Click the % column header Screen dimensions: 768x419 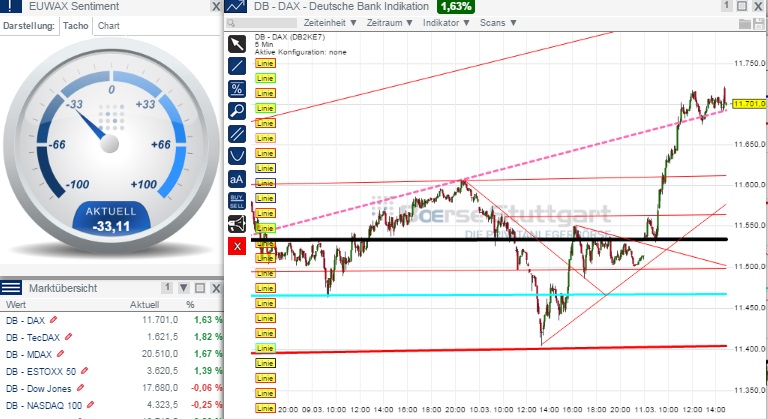point(190,304)
